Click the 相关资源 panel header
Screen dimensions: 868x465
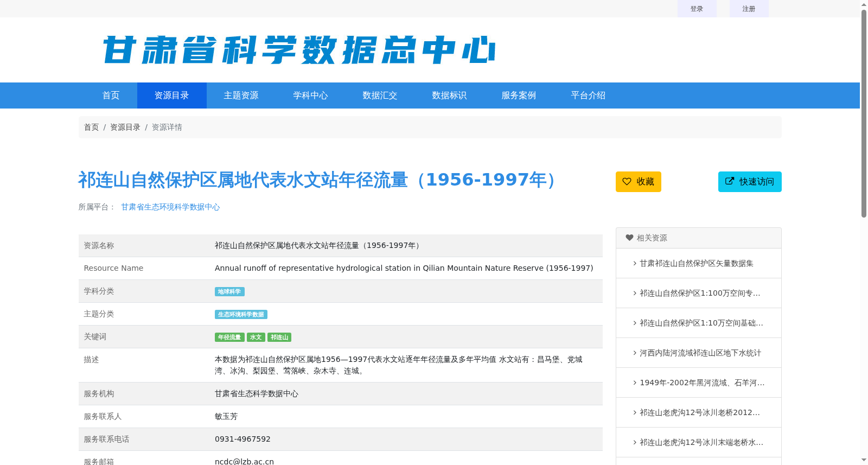point(699,238)
